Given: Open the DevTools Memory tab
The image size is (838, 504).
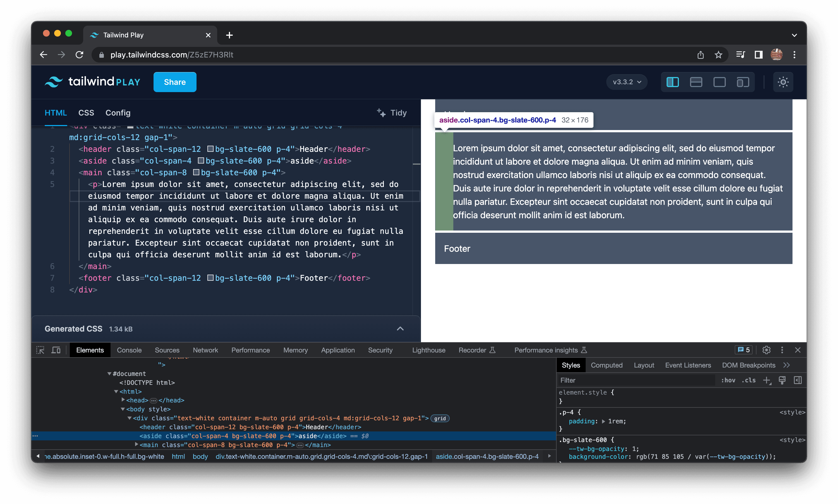Looking at the screenshot, I should pyautogui.click(x=295, y=350).
